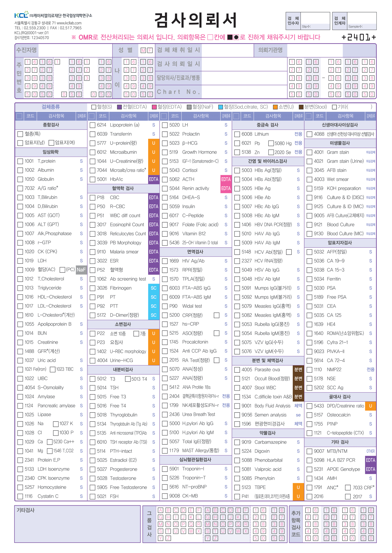The image size is (392, 553).
Task: Check the 1023 TIBC box
Action: 52,370
